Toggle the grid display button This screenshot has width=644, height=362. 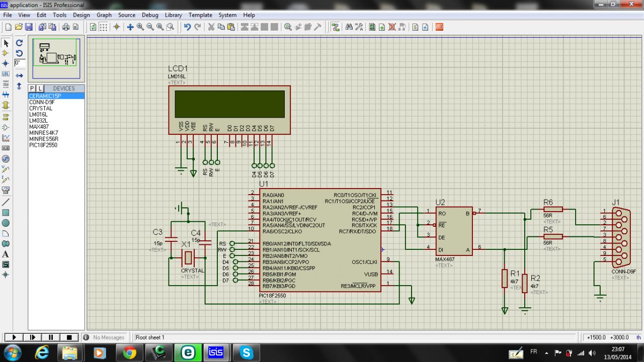[103, 27]
